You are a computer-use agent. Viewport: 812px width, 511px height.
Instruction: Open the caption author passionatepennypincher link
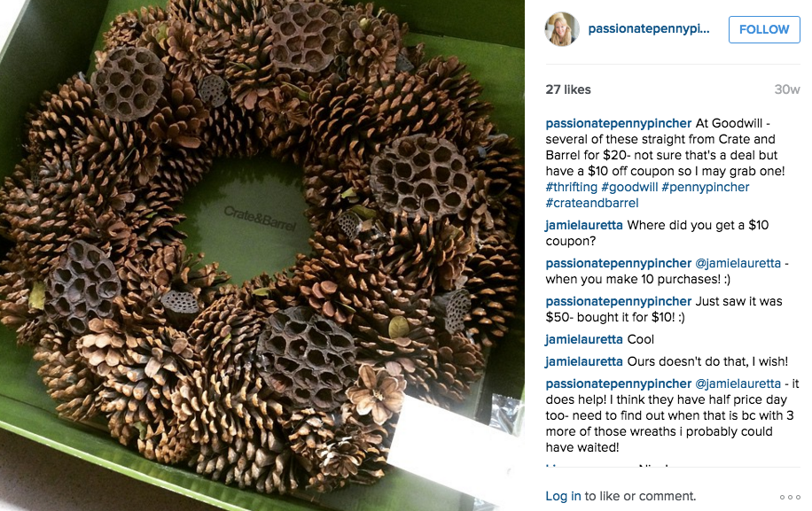pos(619,124)
